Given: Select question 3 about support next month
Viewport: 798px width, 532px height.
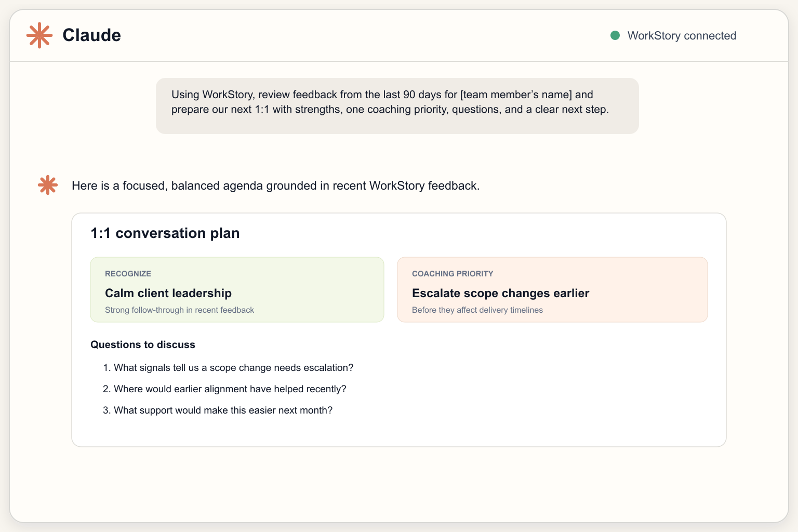Looking at the screenshot, I should point(218,410).
